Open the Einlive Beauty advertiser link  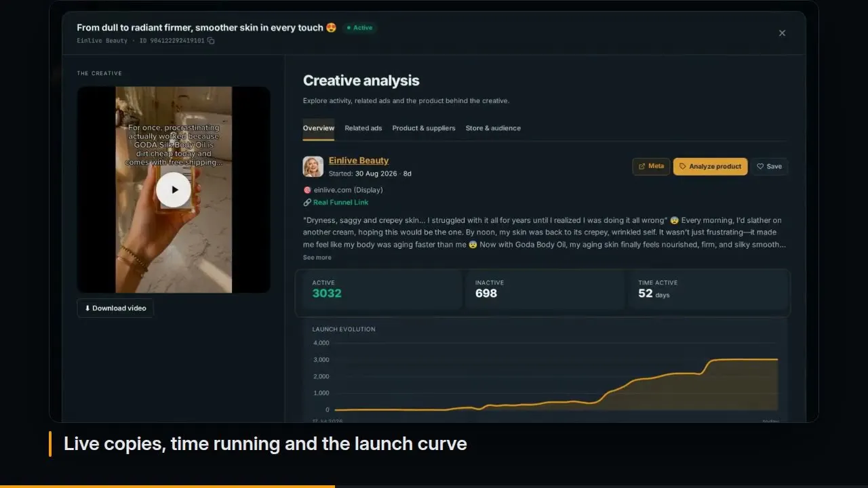[x=359, y=161]
